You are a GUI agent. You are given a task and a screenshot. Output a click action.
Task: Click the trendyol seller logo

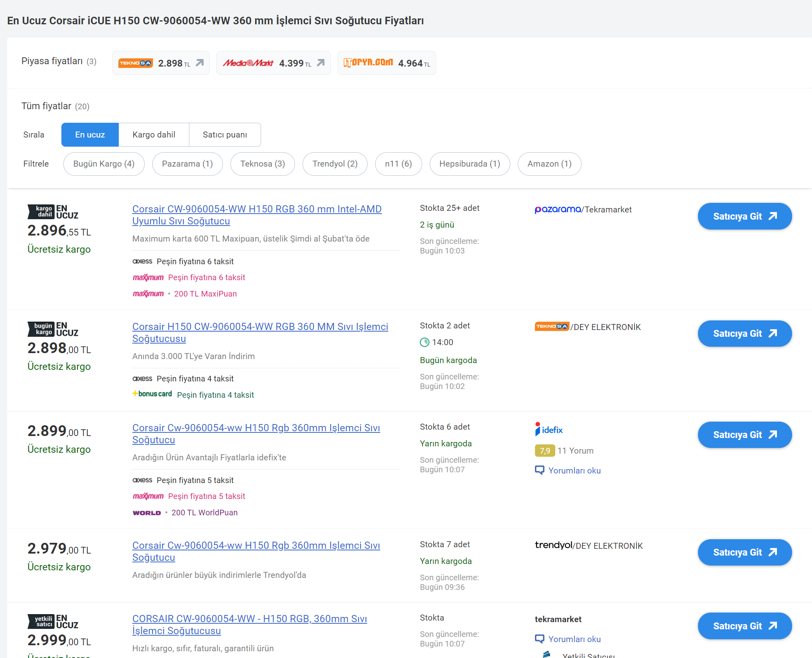click(x=553, y=545)
